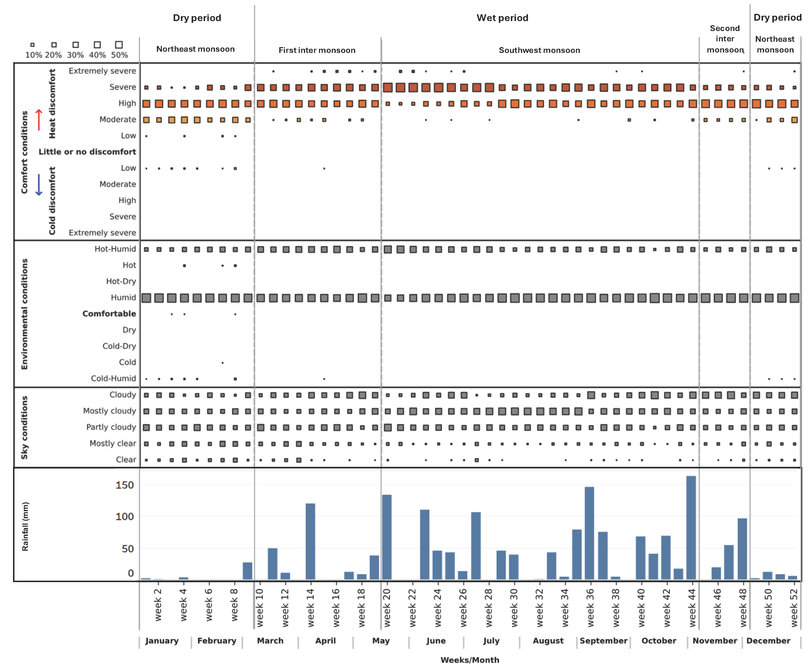Click the week 14 rainfall bar
The width and height of the screenshot is (812, 671).
pos(310,541)
